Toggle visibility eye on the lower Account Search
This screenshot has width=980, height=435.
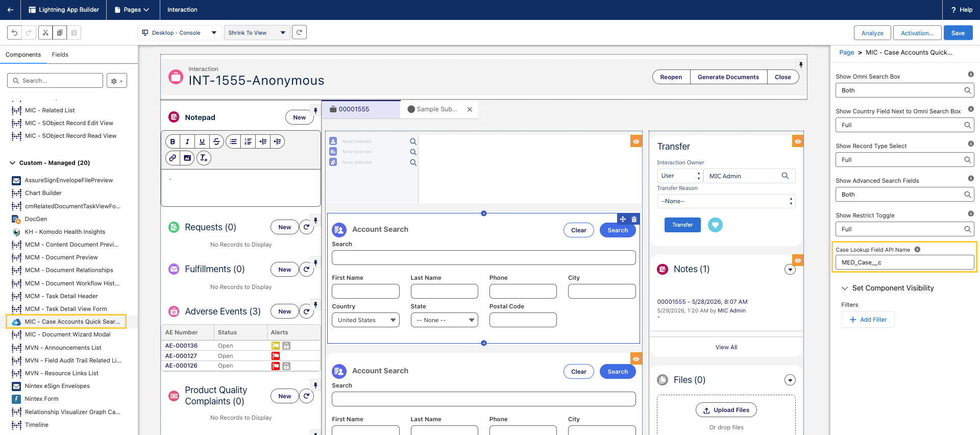(x=636, y=359)
